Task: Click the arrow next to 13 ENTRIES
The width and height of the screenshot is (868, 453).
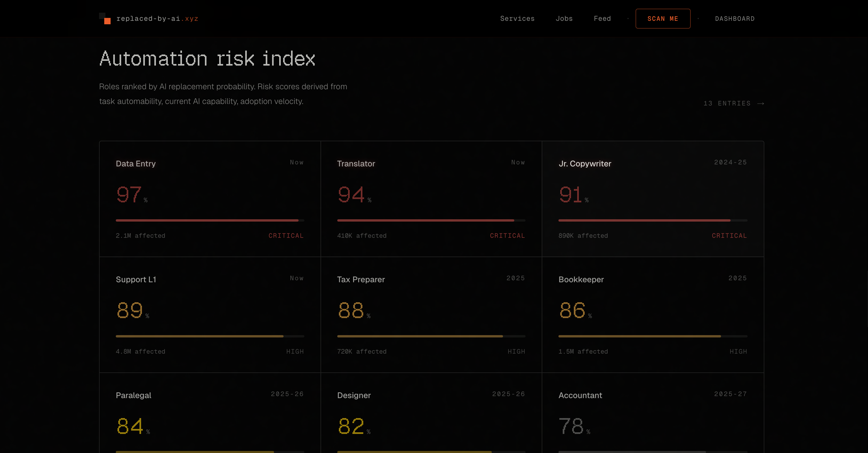Action: coord(761,103)
